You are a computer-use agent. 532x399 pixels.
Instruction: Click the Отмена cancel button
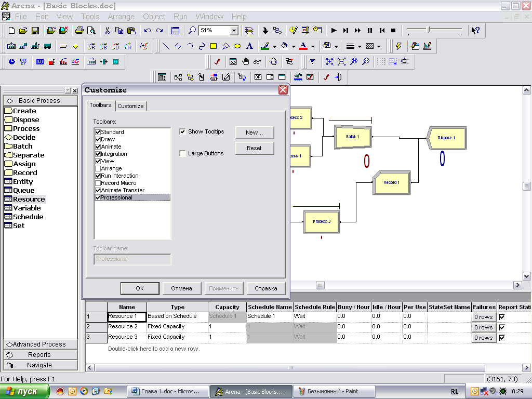[181, 288]
